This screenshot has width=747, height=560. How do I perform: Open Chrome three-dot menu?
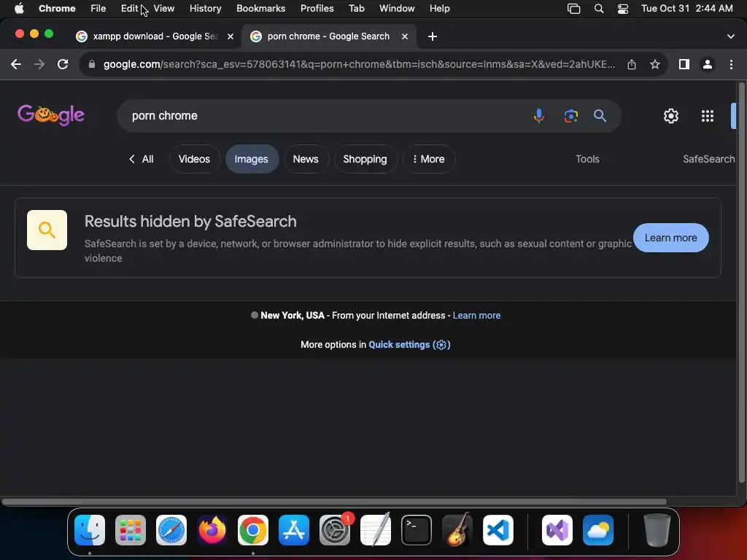coord(731,64)
